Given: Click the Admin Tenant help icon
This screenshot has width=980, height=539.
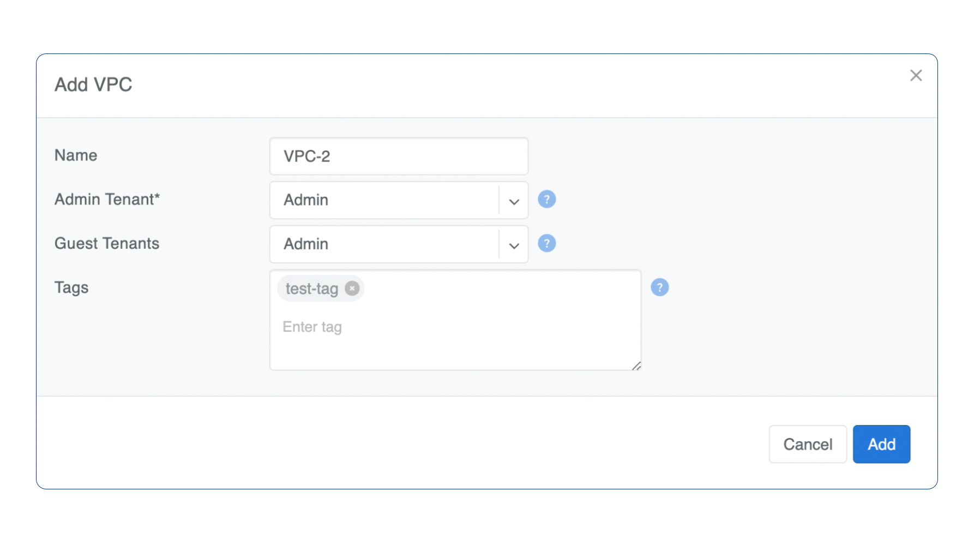Looking at the screenshot, I should pos(546,200).
